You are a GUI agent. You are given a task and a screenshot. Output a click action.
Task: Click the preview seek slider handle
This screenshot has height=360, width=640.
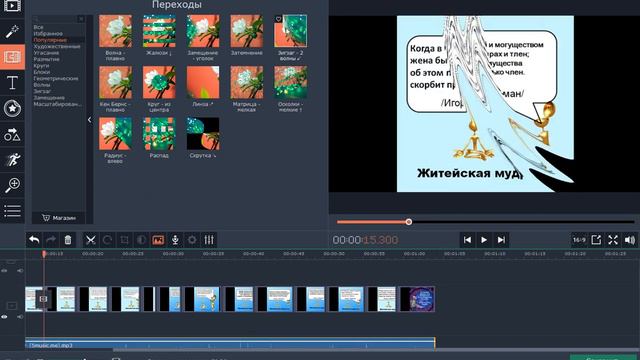click(x=409, y=222)
